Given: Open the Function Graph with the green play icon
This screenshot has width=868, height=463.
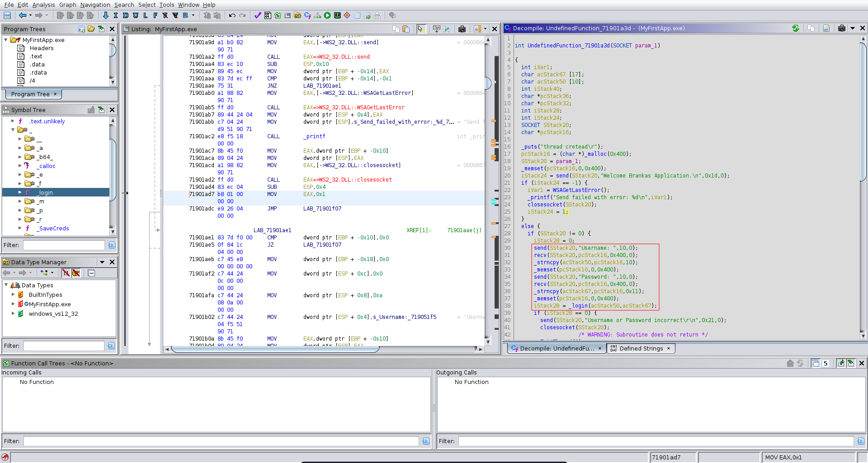Looking at the screenshot, I should coord(327,15).
